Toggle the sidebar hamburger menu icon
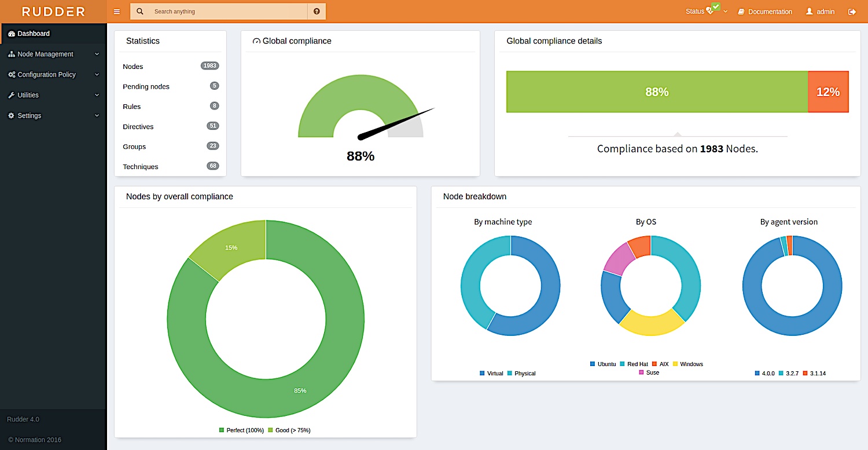868x450 pixels. [117, 12]
